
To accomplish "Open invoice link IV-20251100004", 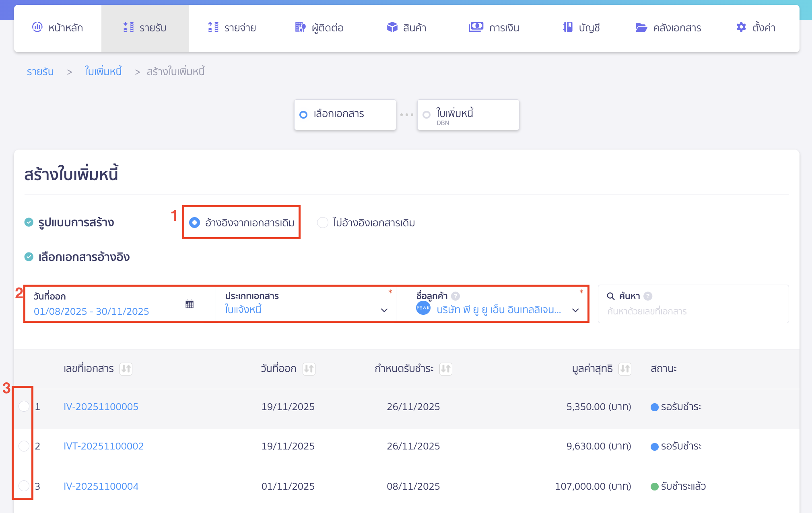I will pos(101,486).
